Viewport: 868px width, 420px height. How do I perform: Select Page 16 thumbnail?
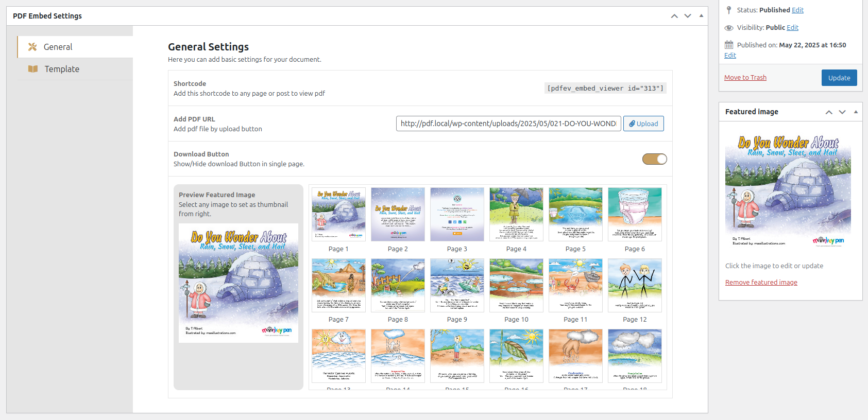(x=516, y=356)
